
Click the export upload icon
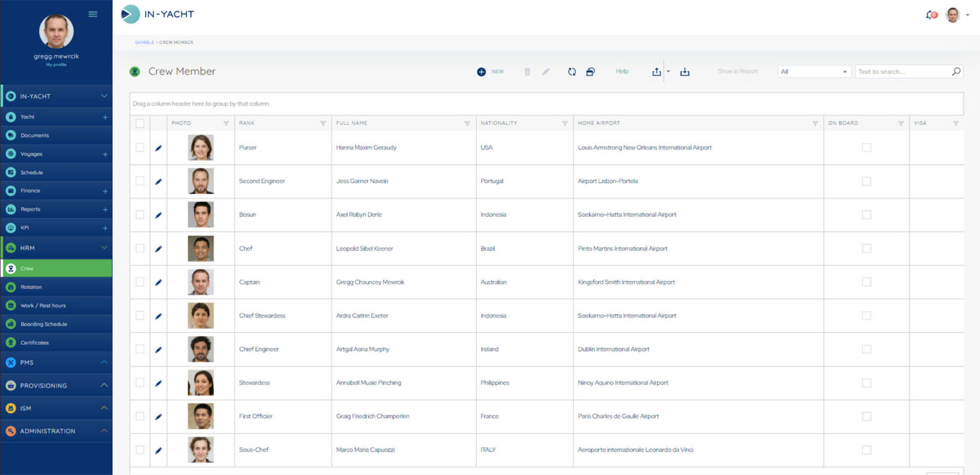pos(657,72)
